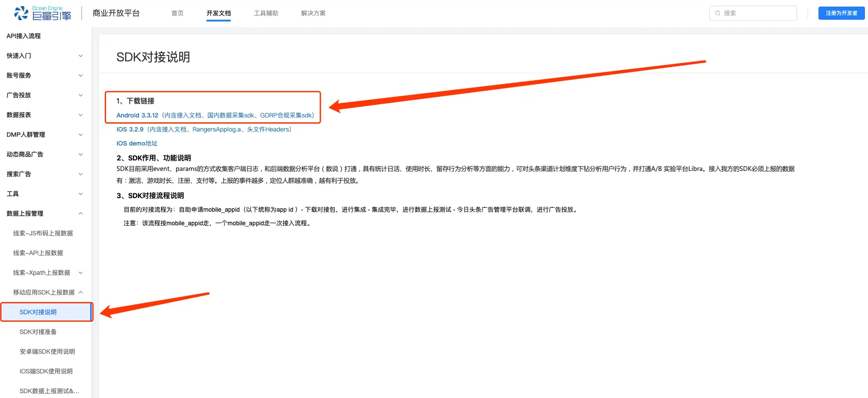Click the 注册为开发者 button
Image resolution: width=868 pixels, height=398 pixels.
(x=841, y=13)
